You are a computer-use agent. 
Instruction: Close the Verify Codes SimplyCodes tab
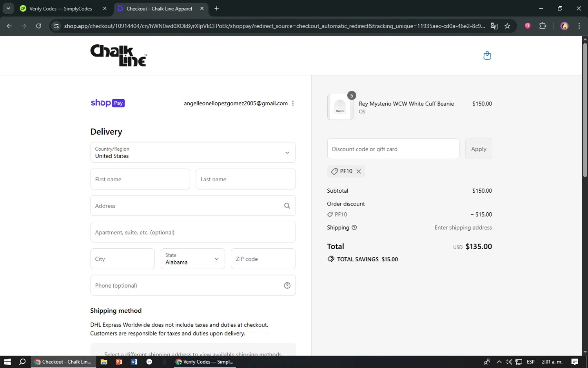[x=105, y=8]
